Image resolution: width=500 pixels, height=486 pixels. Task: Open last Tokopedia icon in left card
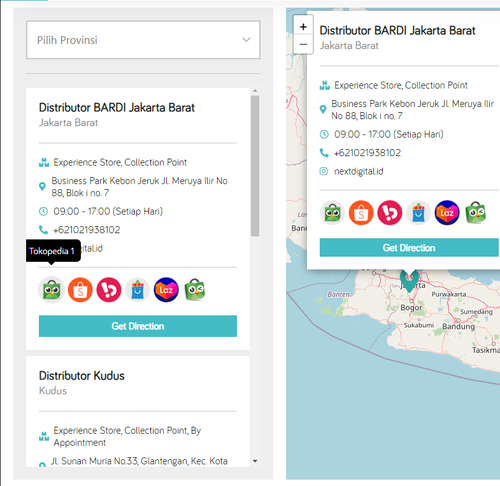pos(195,290)
